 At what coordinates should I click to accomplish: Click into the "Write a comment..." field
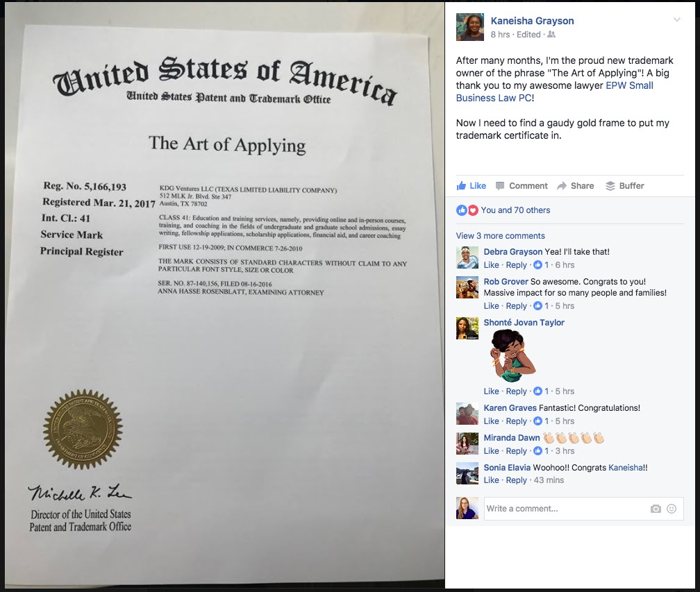pyautogui.click(x=566, y=509)
